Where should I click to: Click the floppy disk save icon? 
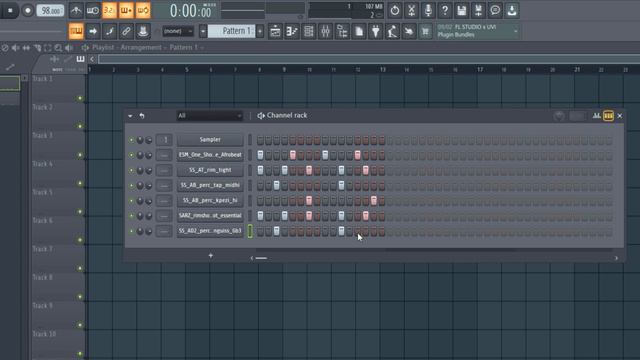462,11
